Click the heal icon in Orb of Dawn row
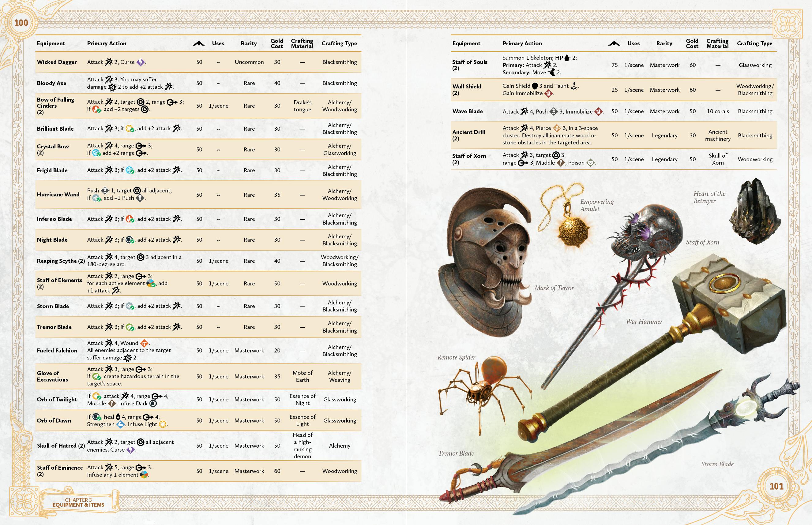The width and height of the screenshot is (812, 525). (x=118, y=417)
